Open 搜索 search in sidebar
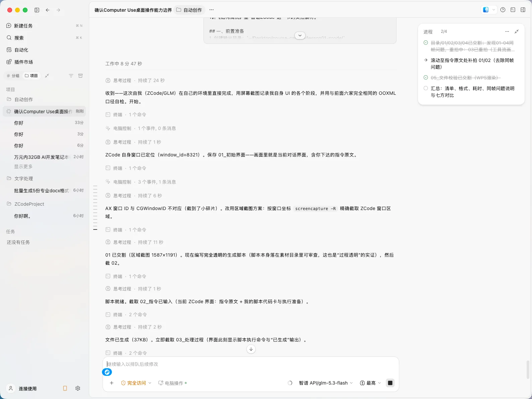 (x=44, y=38)
